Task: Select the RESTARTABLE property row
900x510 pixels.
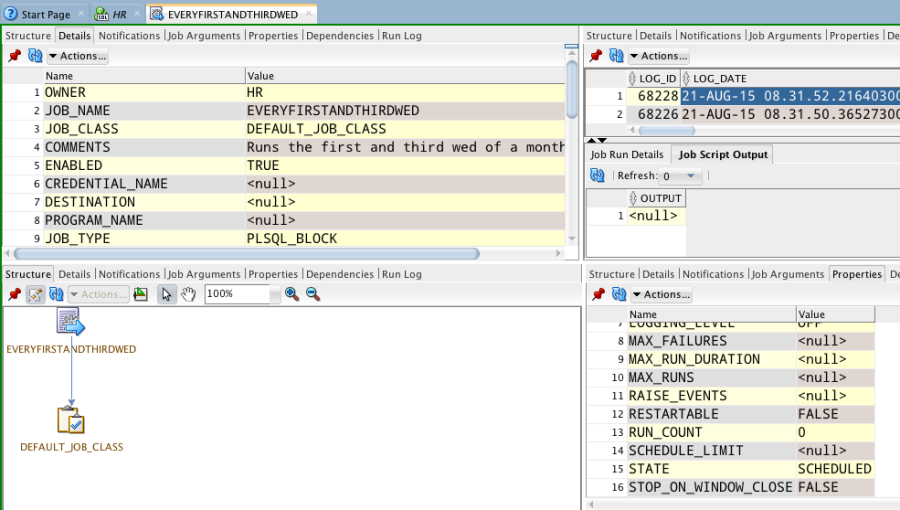Action: 731,414
